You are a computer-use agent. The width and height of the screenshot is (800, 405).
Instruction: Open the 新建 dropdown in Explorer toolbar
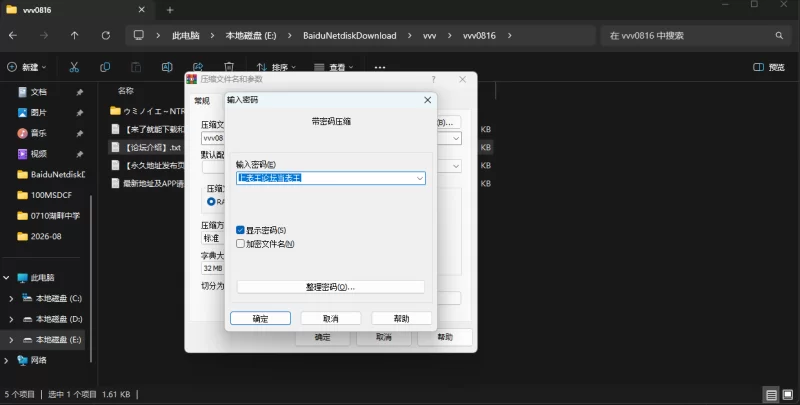tap(27, 67)
